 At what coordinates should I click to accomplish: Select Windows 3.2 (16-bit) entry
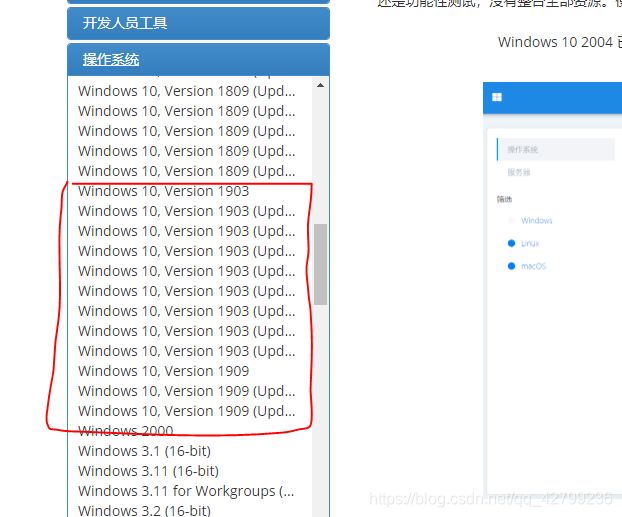tap(144, 511)
